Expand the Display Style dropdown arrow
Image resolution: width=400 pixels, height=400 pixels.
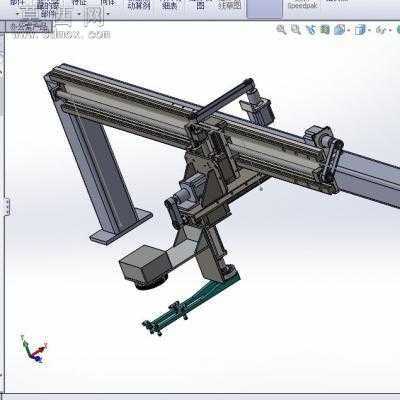[x=368, y=31]
